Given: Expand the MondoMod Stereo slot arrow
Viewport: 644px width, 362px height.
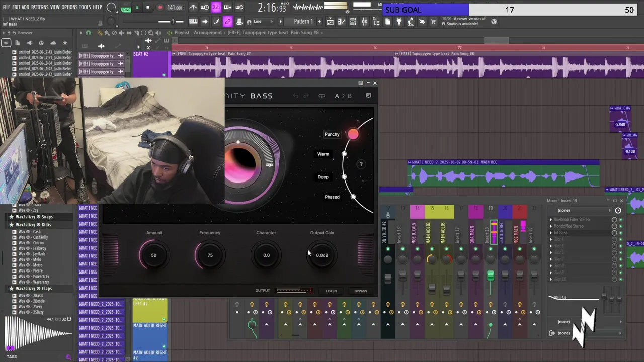Looking at the screenshot, I should point(551,226).
